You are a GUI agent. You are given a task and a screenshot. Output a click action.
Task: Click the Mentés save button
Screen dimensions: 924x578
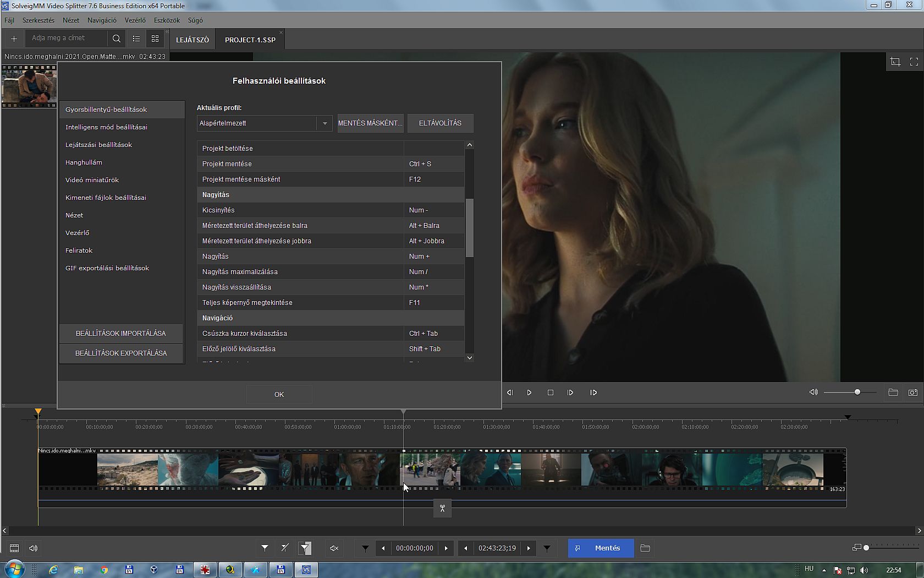[x=601, y=548]
